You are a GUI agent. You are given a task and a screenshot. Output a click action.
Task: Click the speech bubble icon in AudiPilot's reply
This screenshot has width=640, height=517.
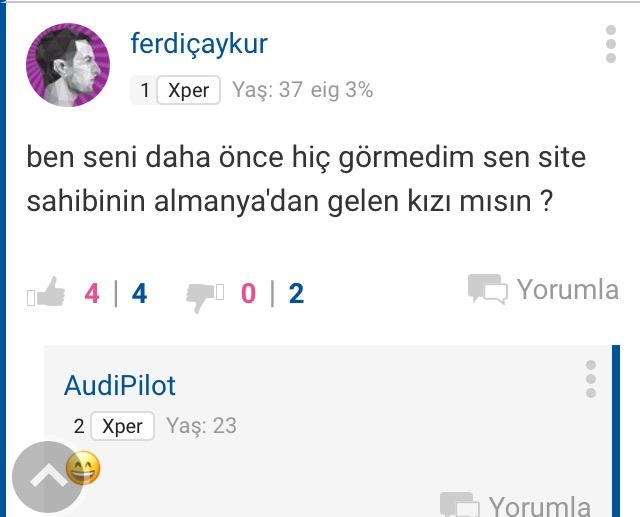click(x=460, y=505)
